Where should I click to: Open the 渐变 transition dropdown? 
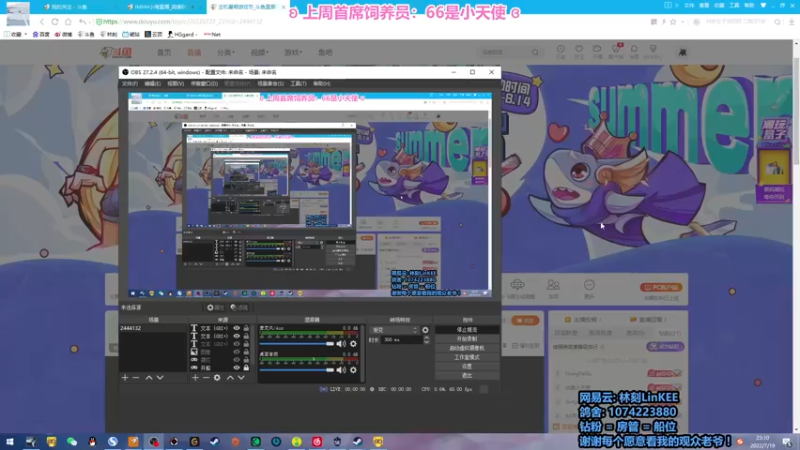pyautogui.click(x=394, y=330)
